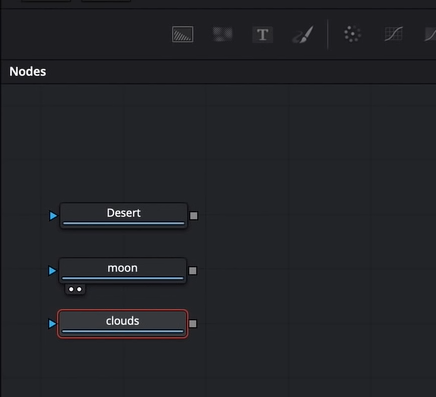Toggle moon node's left viewer dot
Viewport: 436px width, 397px height.
[71, 289]
